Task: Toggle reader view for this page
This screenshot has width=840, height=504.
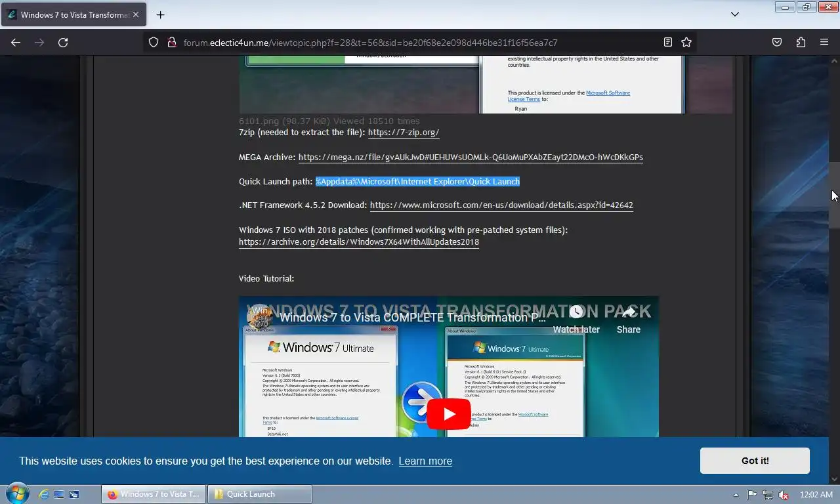Action: click(x=668, y=42)
